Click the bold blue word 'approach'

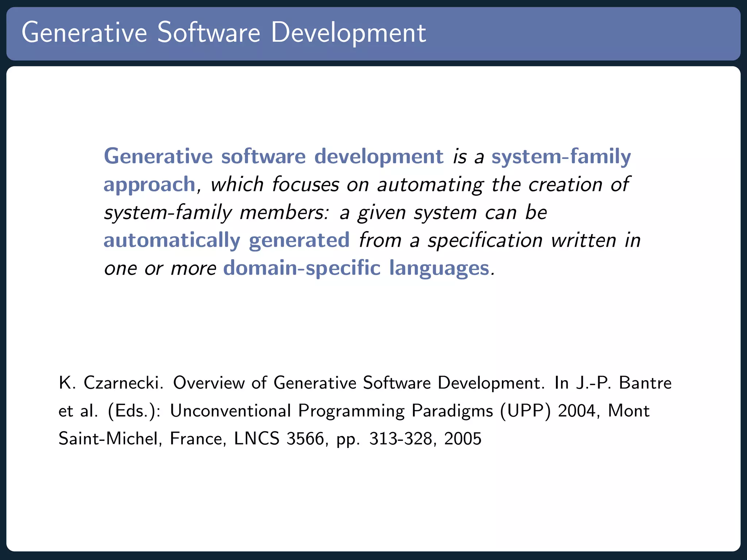tap(150, 184)
